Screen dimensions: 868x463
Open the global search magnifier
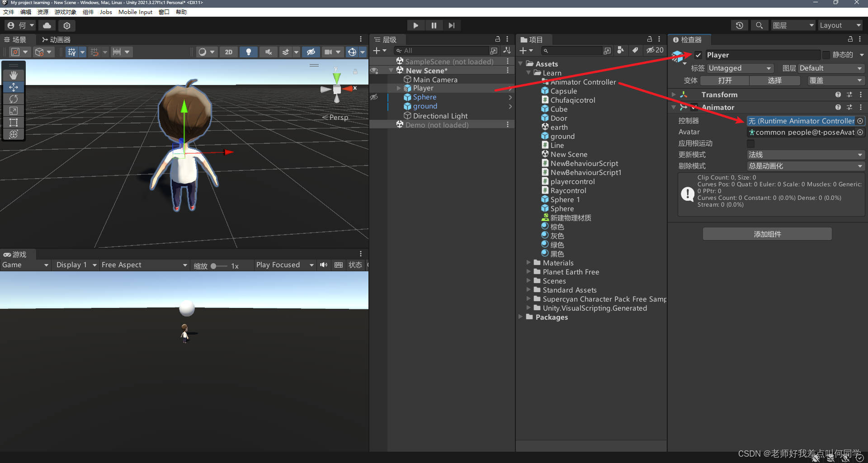759,25
